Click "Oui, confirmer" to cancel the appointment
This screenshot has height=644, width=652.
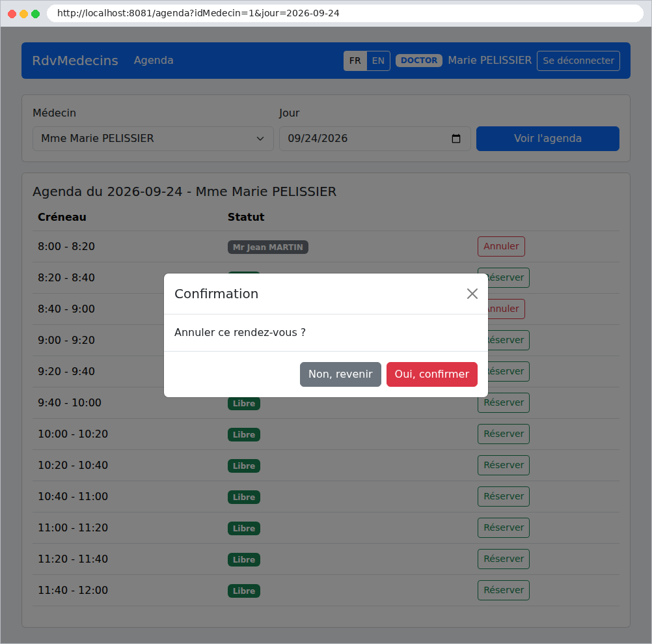431,374
